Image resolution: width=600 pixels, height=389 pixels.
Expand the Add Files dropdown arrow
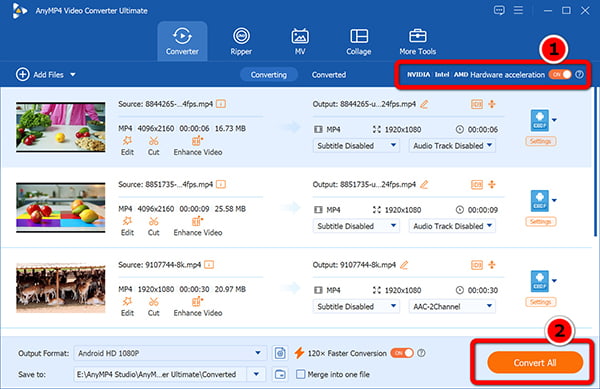(73, 75)
